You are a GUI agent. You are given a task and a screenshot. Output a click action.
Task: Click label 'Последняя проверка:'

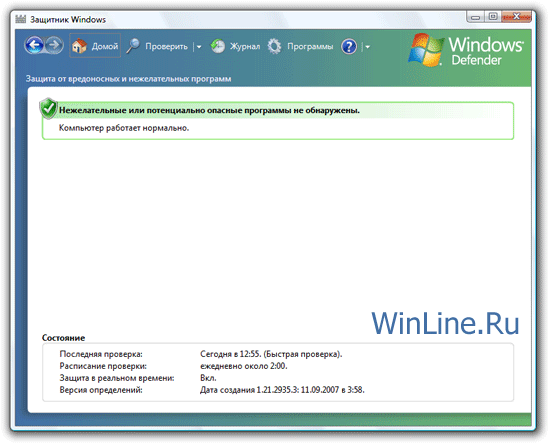point(101,354)
